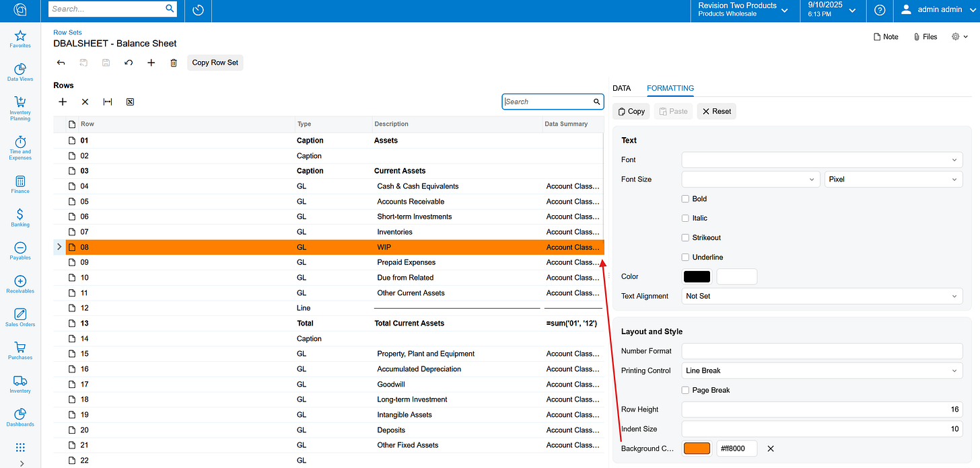Click the undo arrow in the toolbar
The width and height of the screenshot is (980, 468).
128,62
